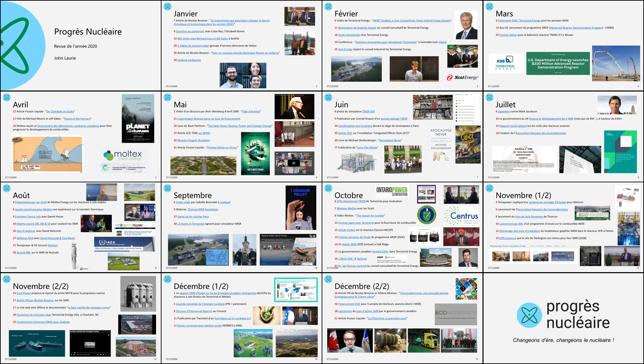
Task: Open the 'Financement DOE' link
Action: (x=349, y=304)
